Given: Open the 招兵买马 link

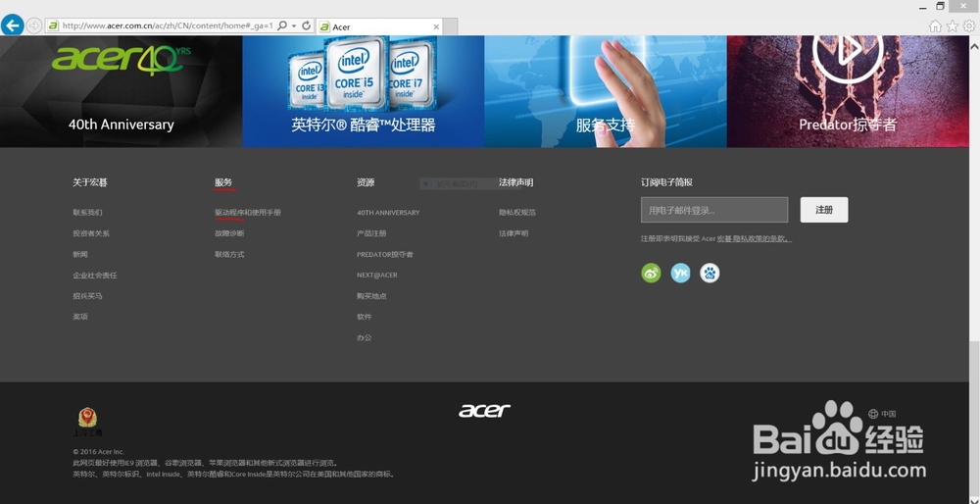Looking at the screenshot, I should 87,296.
